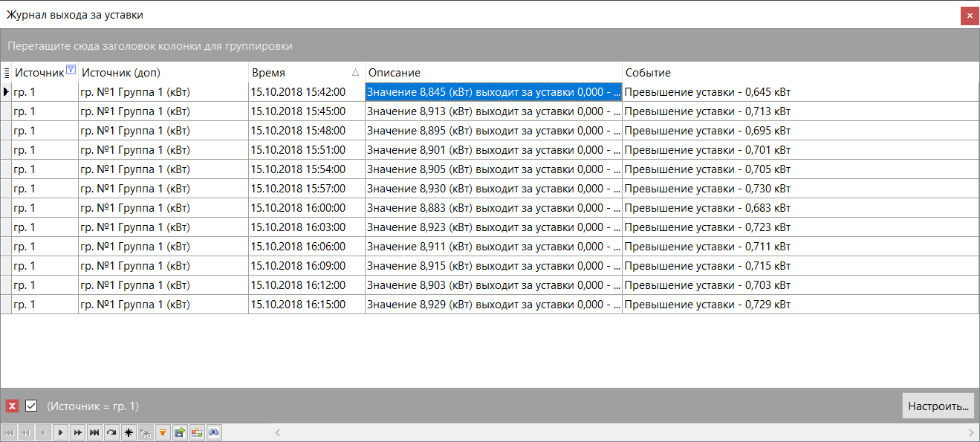Go to the first record
This screenshot has height=442, width=980.
(x=9, y=432)
